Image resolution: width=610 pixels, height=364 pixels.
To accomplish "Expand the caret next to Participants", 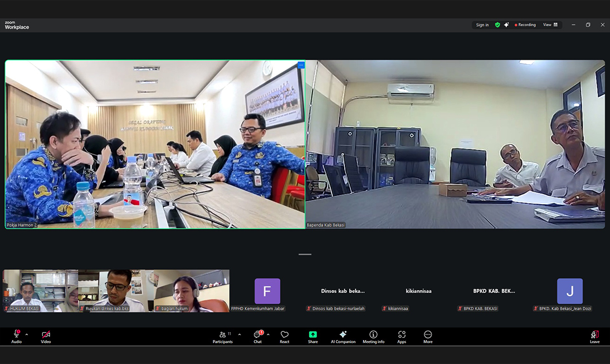I will click(x=240, y=335).
